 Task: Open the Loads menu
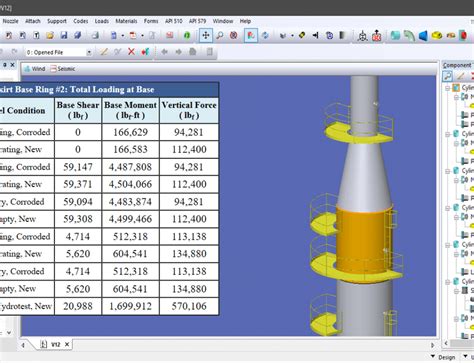click(x=102, y=21)
